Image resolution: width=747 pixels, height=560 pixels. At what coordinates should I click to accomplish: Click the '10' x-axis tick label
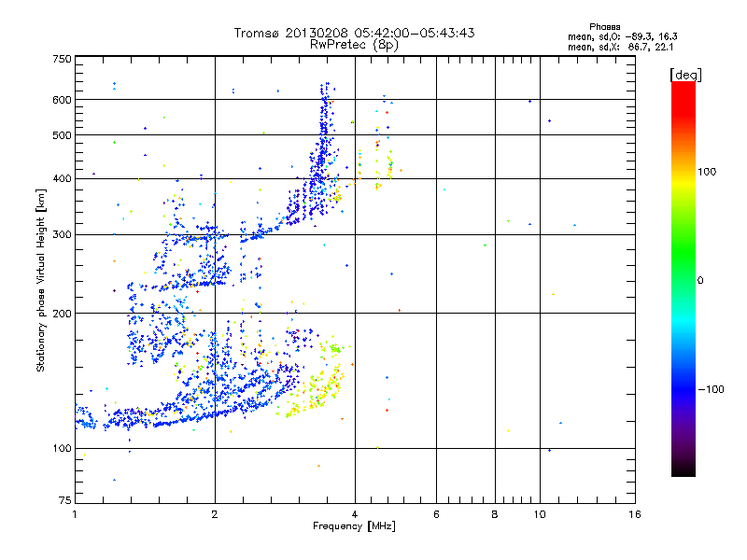tap(540, 514)
